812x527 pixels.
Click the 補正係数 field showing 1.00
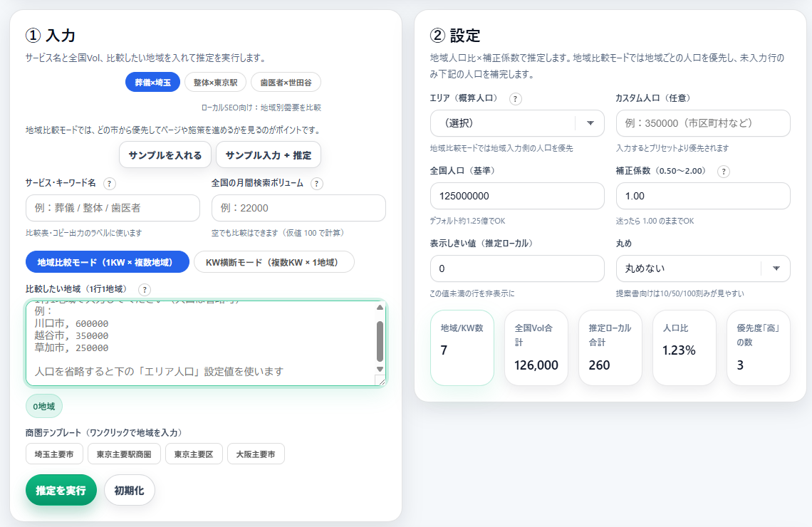[703, 196]
